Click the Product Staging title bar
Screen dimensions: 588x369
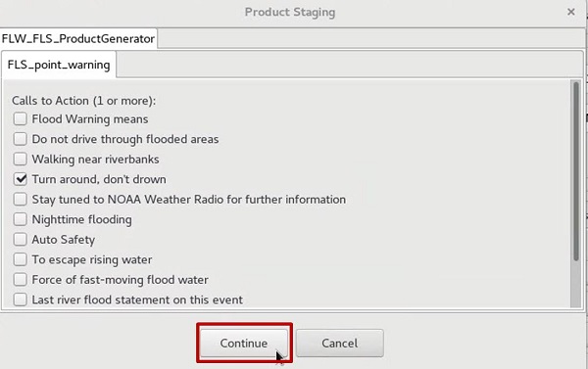point(290,12)
